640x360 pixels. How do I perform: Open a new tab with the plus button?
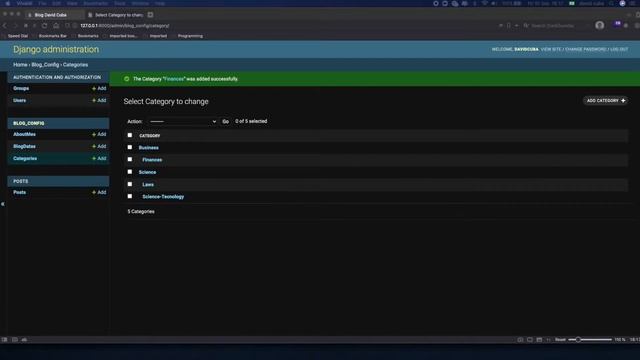pyautogui.click(x=151, y=15)
